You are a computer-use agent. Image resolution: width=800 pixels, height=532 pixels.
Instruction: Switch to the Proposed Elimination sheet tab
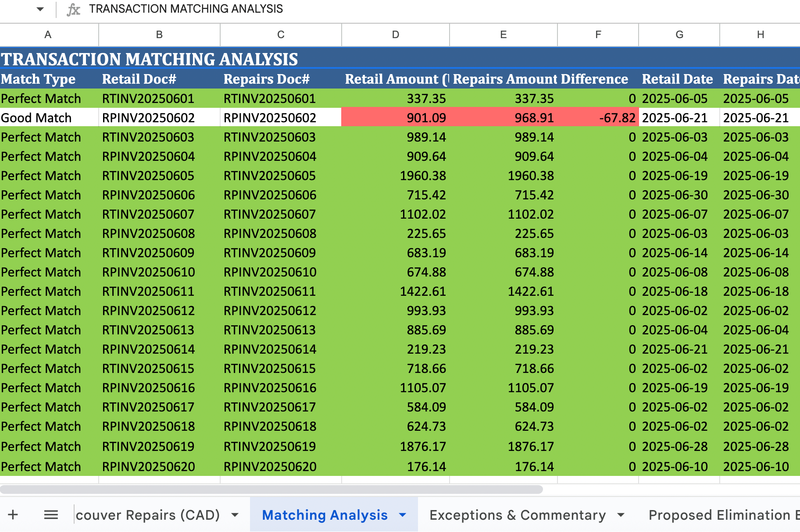[x=724, y=515]
